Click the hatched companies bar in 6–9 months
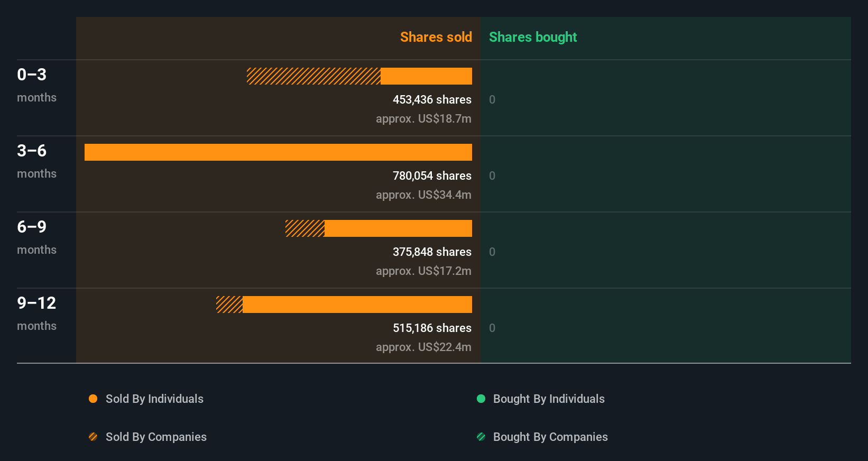 coord(305,228)
